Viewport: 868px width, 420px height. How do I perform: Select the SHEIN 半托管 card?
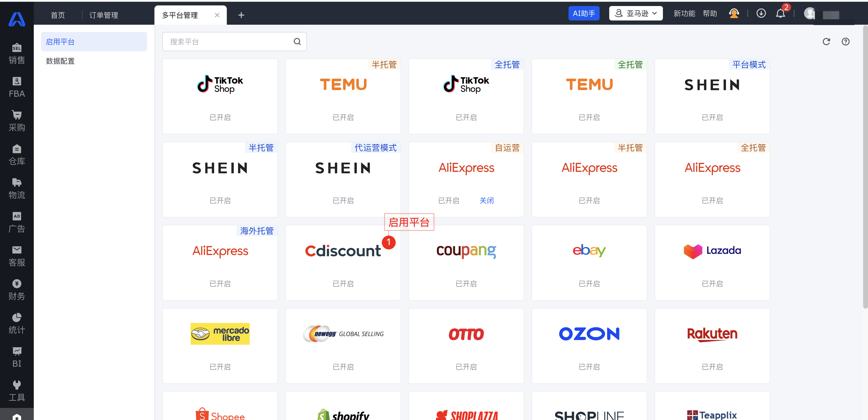pos(220,179)
